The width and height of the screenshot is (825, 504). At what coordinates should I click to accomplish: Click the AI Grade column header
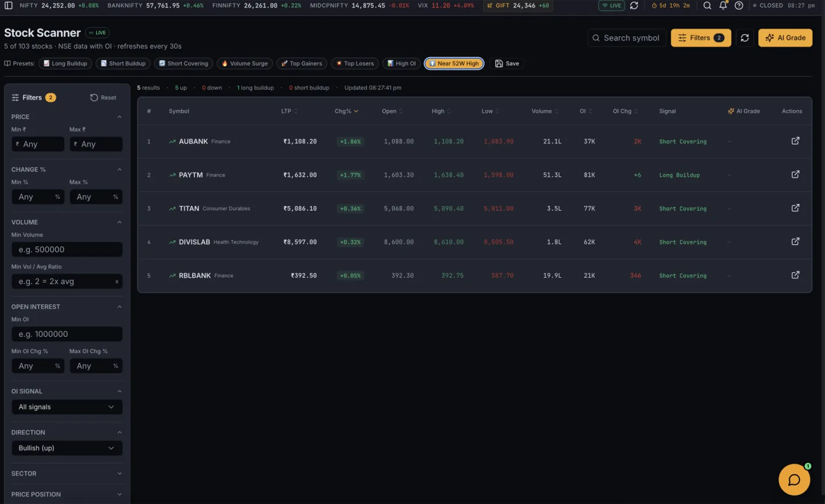pos(744,111)
